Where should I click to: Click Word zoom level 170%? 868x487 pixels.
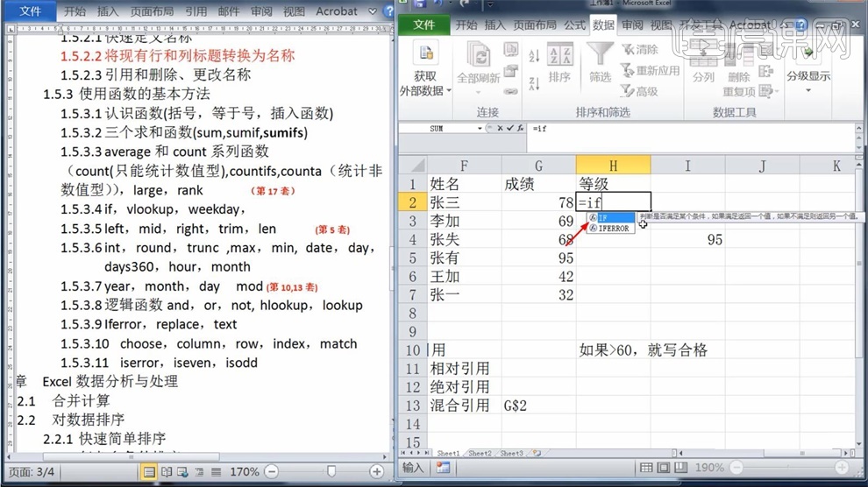[244, 471]
